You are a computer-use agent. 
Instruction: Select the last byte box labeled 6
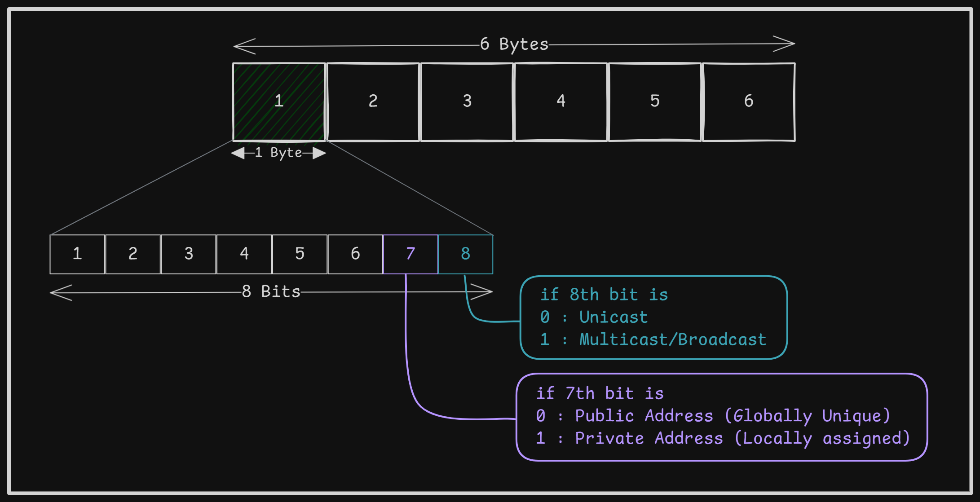click(748, 102)
